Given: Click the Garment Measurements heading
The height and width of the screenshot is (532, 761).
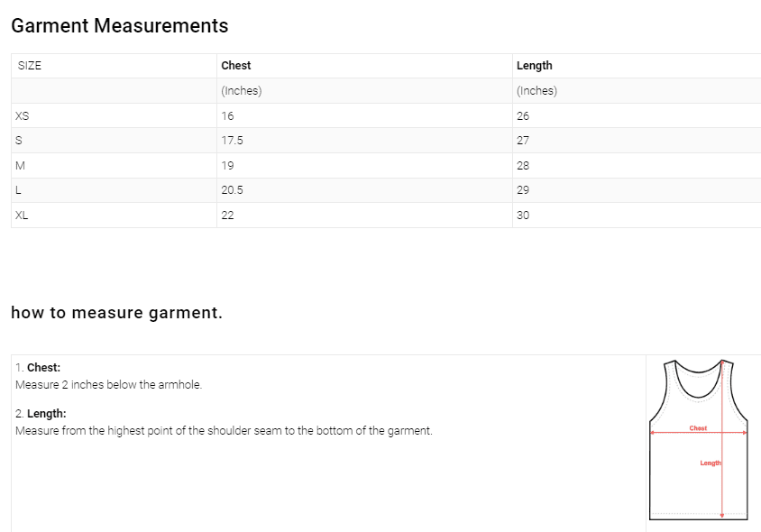Looking at the screenshot, I should [120, 26].
